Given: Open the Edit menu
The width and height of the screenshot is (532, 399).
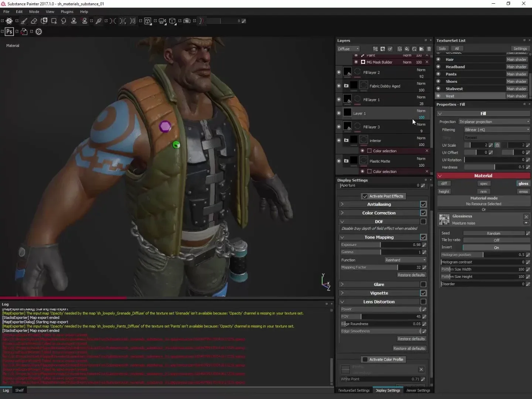Looking at the screenshot, I should [x=19, y=11].
